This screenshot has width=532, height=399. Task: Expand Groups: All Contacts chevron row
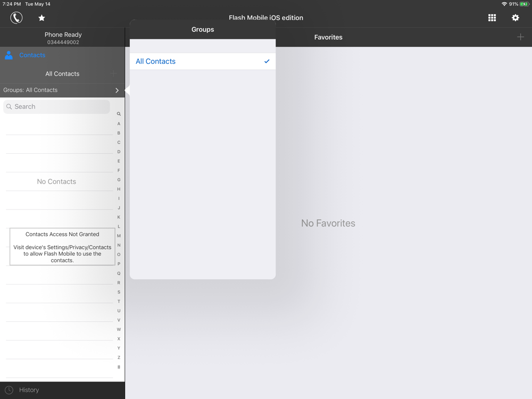click(62, 90)
